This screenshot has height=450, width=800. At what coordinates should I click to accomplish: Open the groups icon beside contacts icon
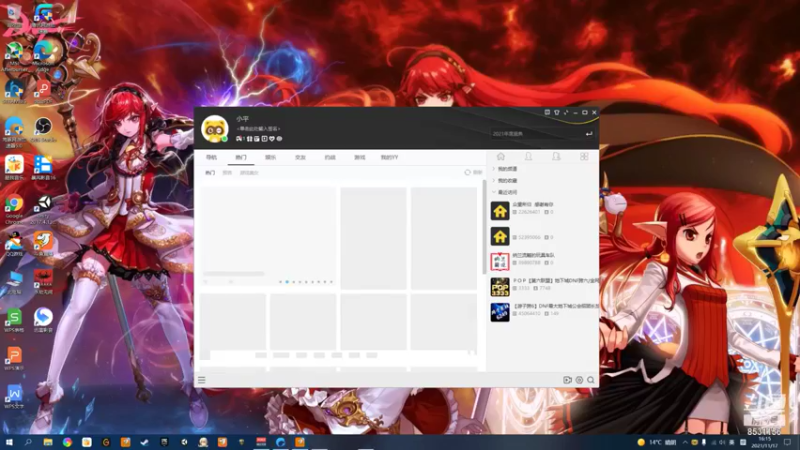pyautogui.click(x=556, y=157)
